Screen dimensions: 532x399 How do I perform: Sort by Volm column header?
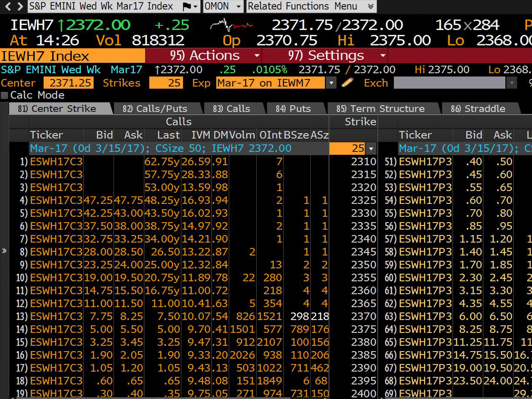[242, 135]
